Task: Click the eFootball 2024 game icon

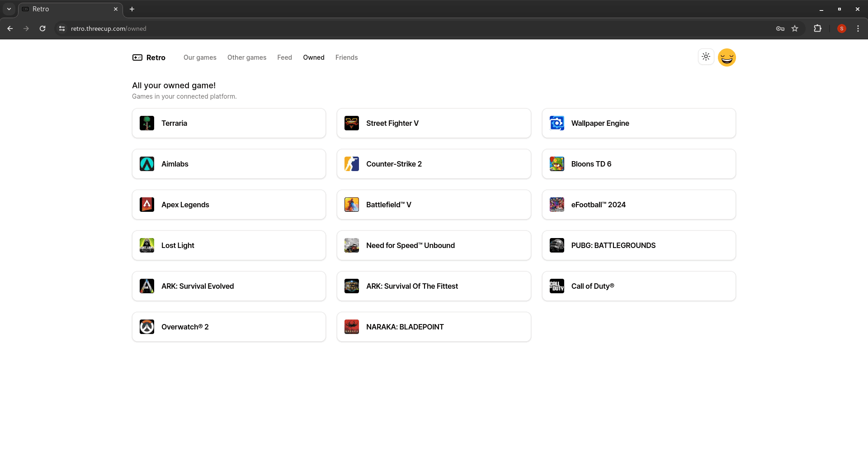Action: coord(557,205)
